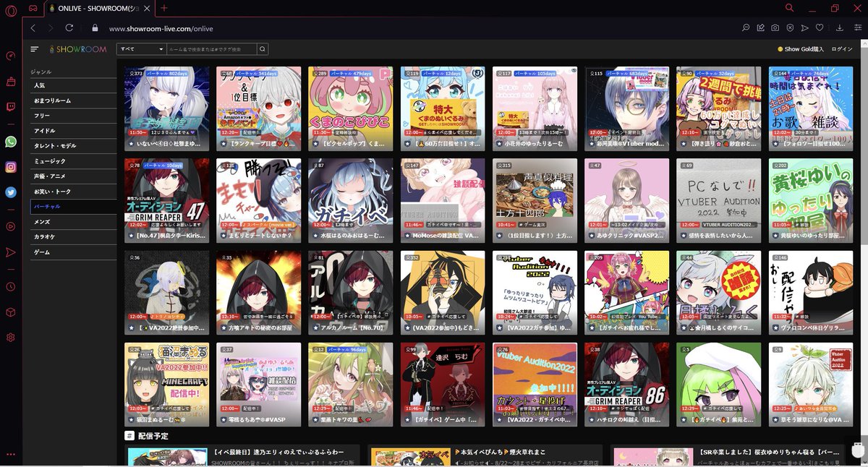868x467 pixels.
Task: Select 人気 genre
Action: 73,85
